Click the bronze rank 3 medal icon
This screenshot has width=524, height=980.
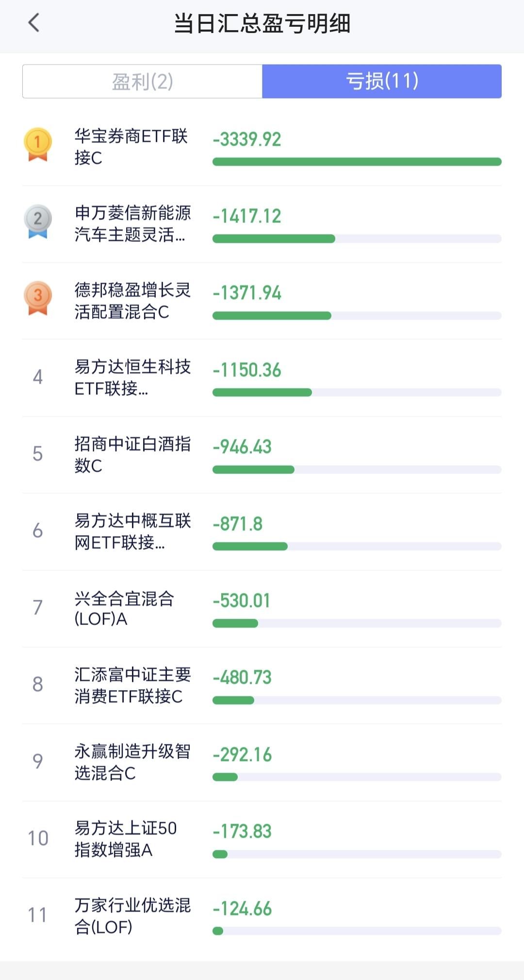[38, 298]
